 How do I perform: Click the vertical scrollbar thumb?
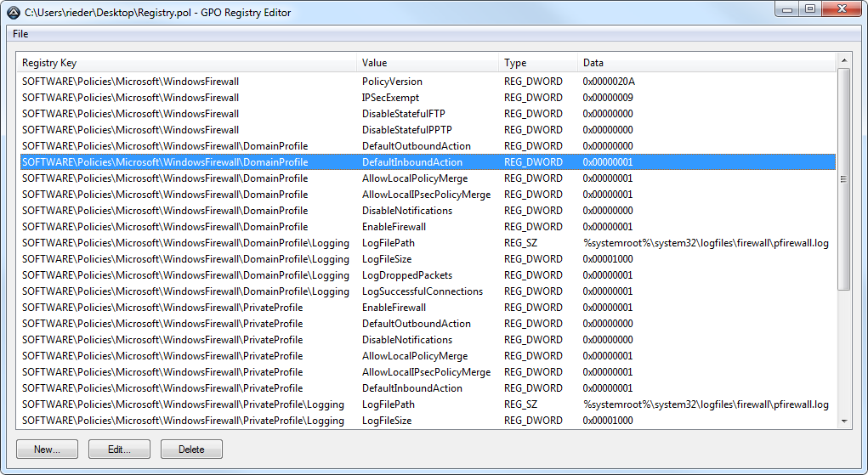point(843,178)
